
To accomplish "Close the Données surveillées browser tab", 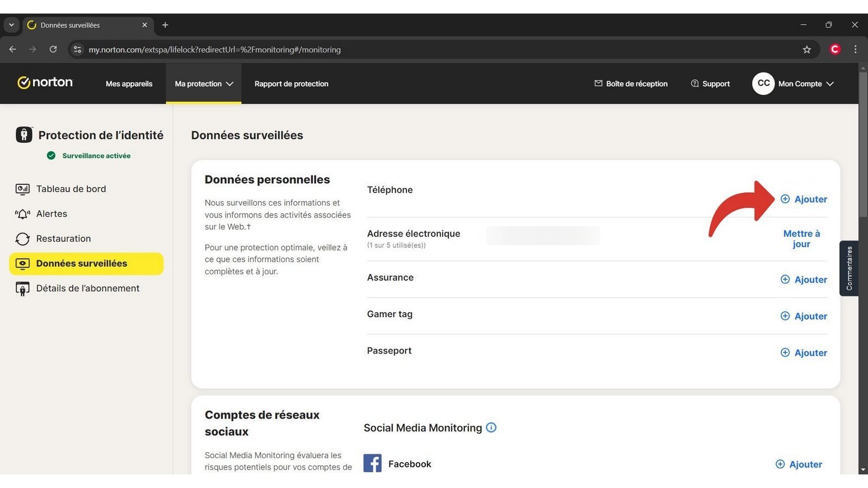I will [144, 25].
